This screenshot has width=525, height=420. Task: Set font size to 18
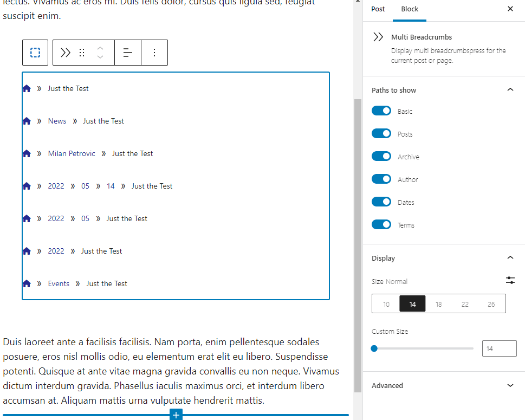(439, 304)
